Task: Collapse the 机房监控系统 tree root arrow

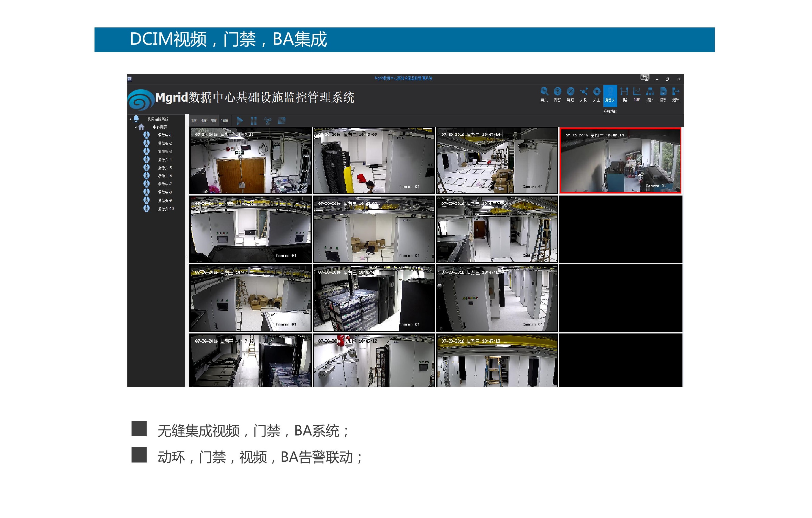Action: tap(131, 119)
